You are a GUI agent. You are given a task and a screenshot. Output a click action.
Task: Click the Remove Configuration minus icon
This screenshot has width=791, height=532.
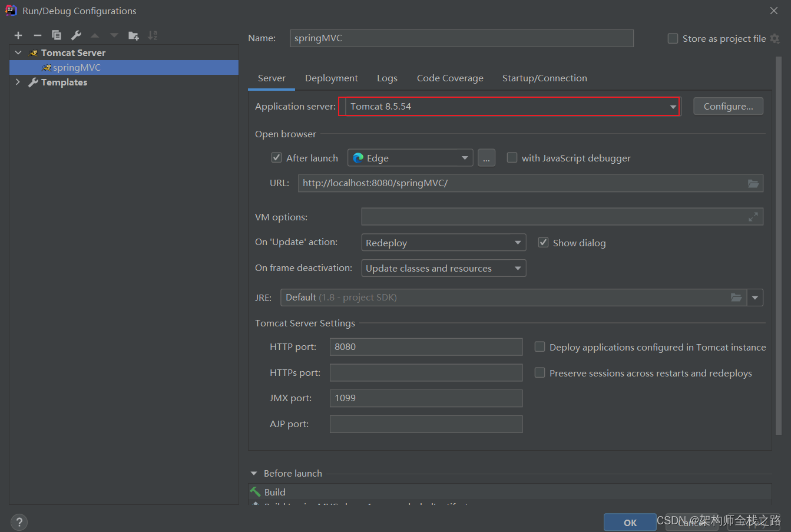[x=38, y=35]
